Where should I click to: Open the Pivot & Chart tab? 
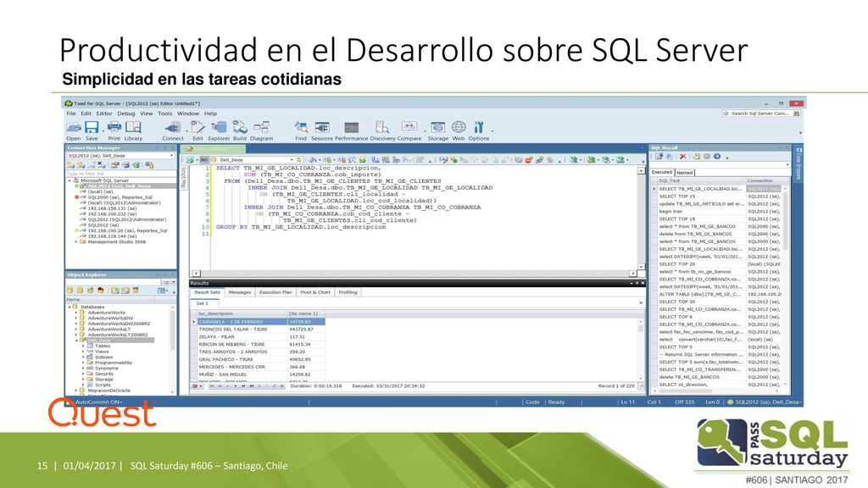[315, 292]
